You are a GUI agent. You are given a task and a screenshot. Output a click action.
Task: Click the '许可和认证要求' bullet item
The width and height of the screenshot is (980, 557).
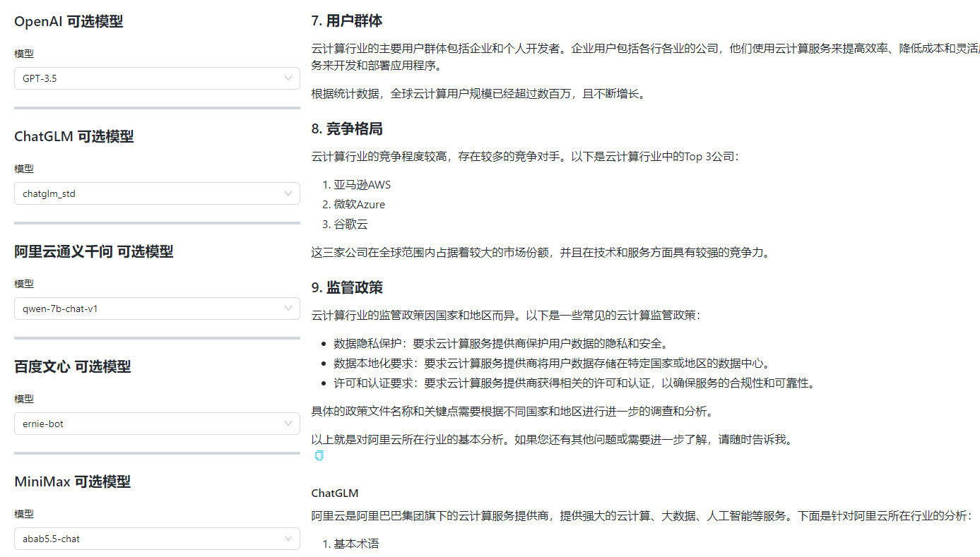574,383
